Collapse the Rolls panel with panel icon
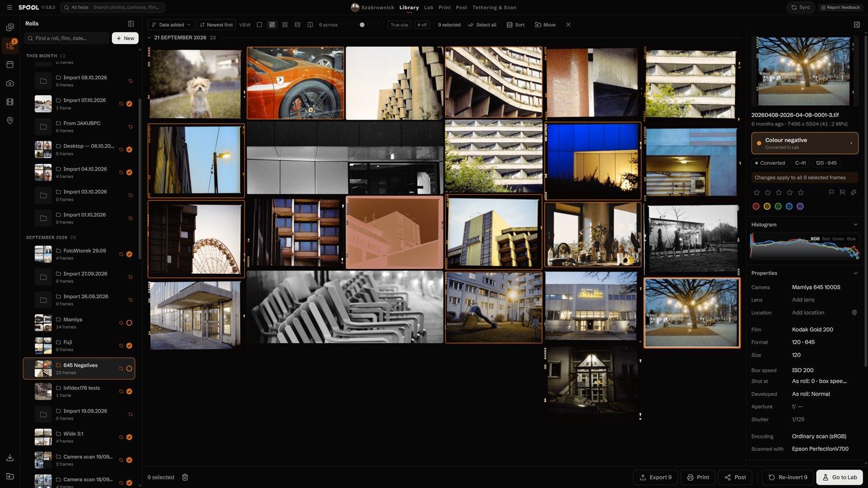 [x=131, y=24]
